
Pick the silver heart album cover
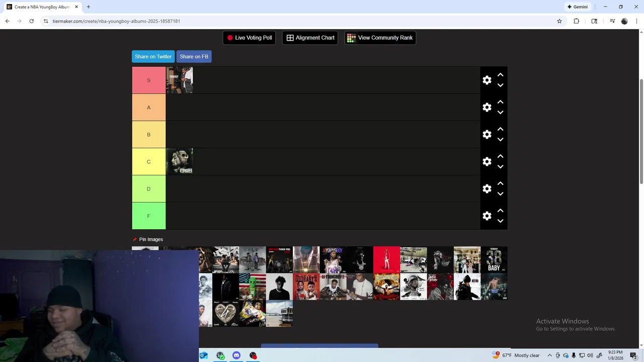click(x=225, y=314)
